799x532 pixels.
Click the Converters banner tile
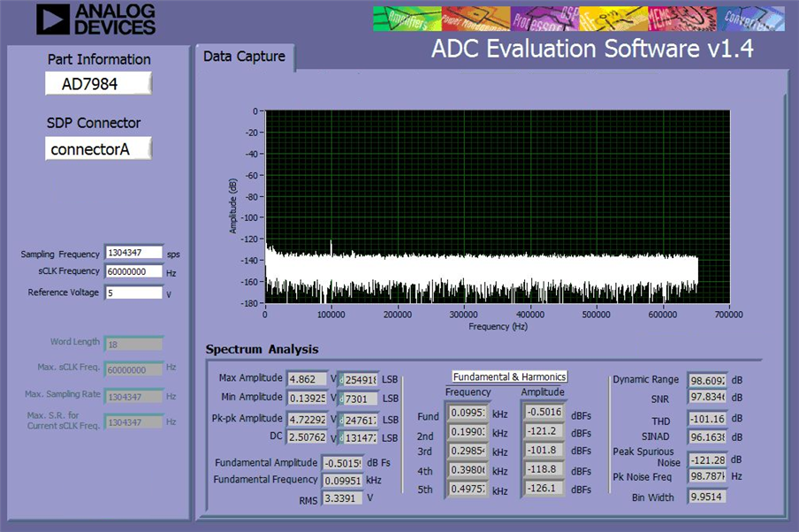pos(750,19)
